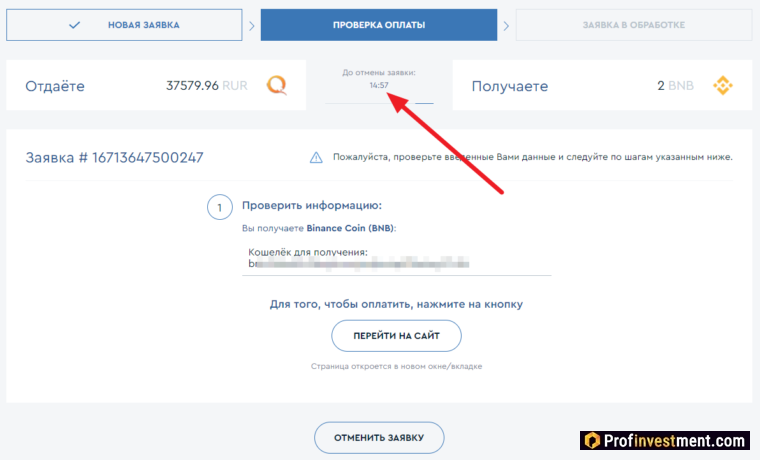The width and height of the screenshot is (760, 460).
Task: Click note Страница откроется в новом окне
Action: [396, 366]
